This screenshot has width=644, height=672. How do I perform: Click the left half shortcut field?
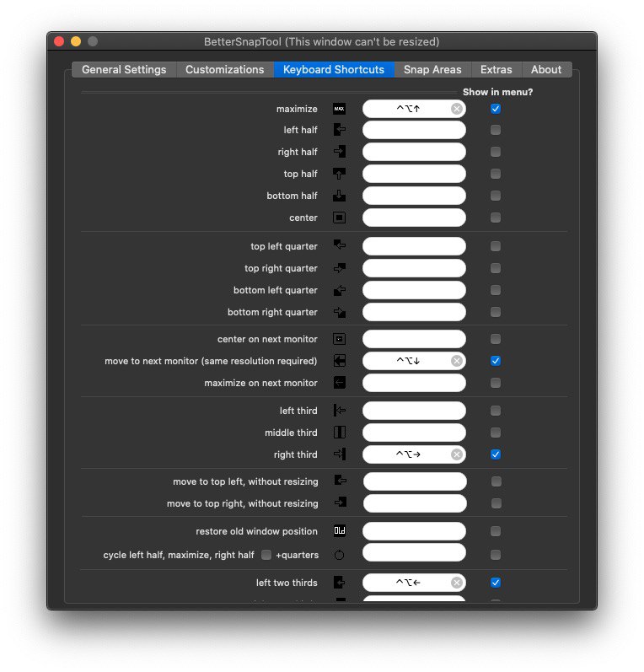(414, 130)
